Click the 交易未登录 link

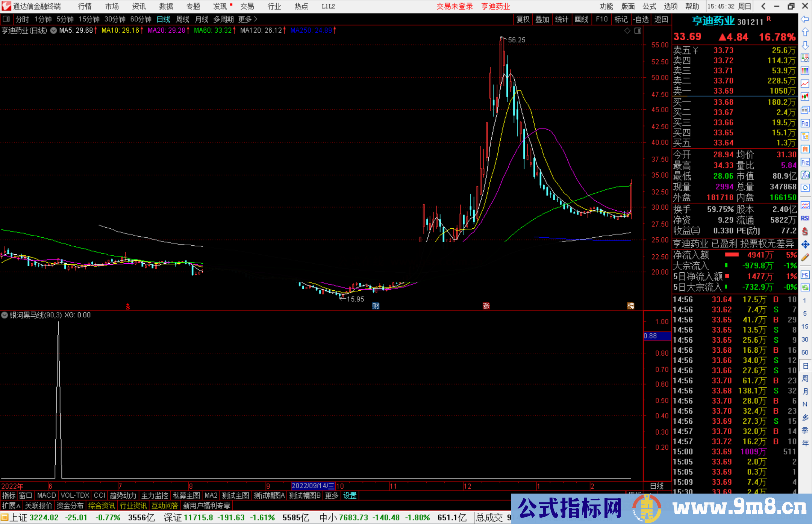click(x=454, y=6)
